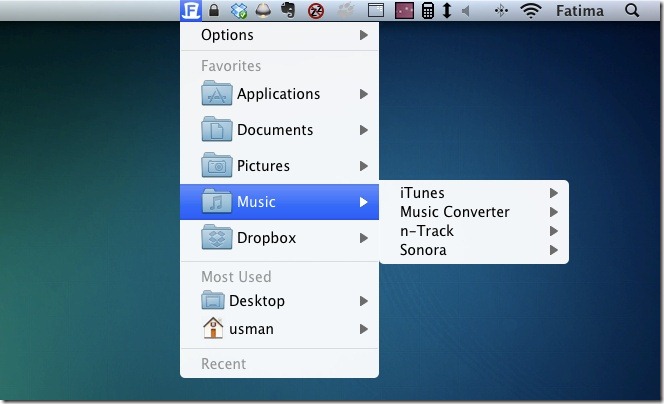664x404 pixels.
Task: Open the F launcher menu bar icon
Action: point(191,10)
